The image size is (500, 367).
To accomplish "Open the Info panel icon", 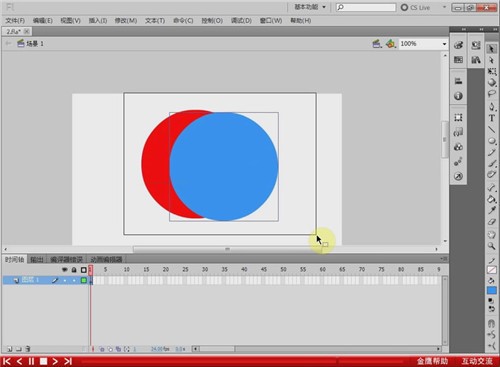I will (458, 96).
